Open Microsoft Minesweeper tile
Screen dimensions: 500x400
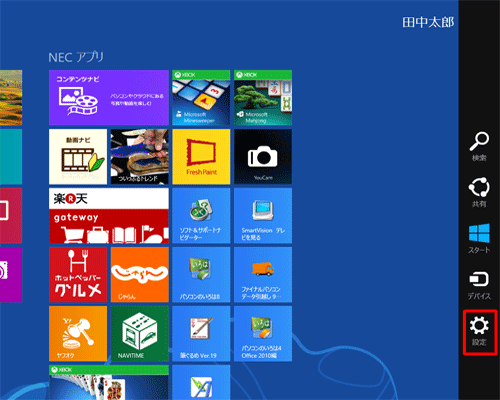(x=201, y=98)
